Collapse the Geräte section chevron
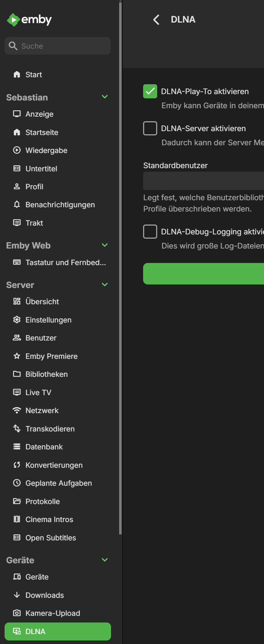This screenshot has width=264, height=644. point(105,560)
